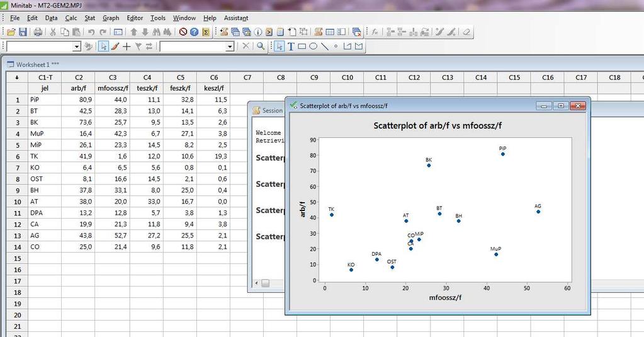The width and height of the screenshot is (644, 337).
Task: Click the mfoossz/f x-axis label
Action: pyautogui.click(x=445, y=297)
